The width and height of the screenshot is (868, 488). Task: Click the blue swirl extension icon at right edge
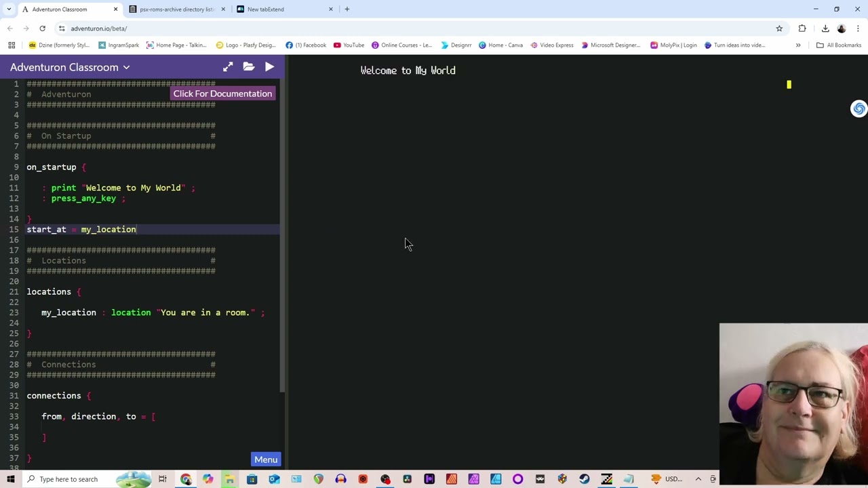(x=859, y=108)
